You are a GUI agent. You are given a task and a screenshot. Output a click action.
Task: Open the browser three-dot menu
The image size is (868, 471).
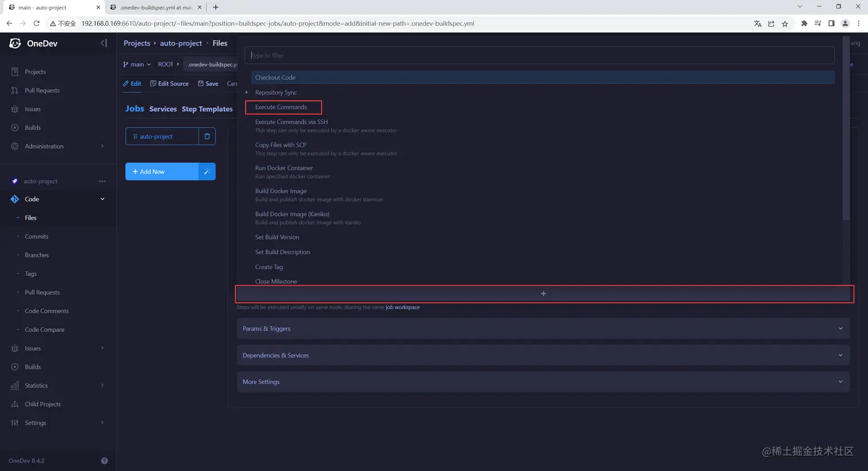tap(859, 24)
